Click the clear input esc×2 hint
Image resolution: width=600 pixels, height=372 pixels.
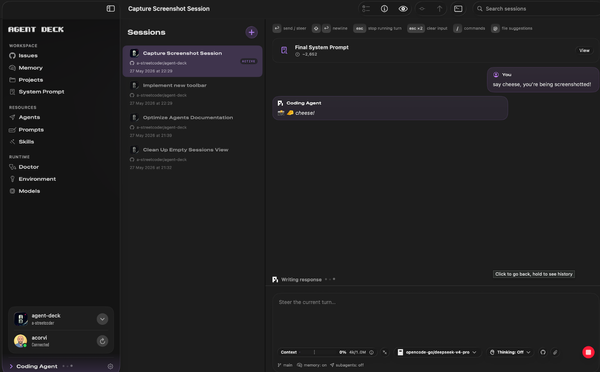pyautogui.click(x=427, y=28)
